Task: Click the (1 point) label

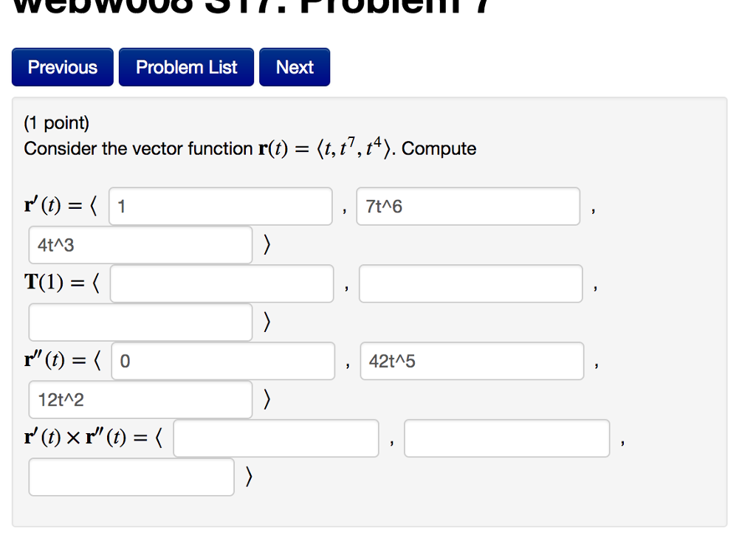Action: (x=56, y=122)
